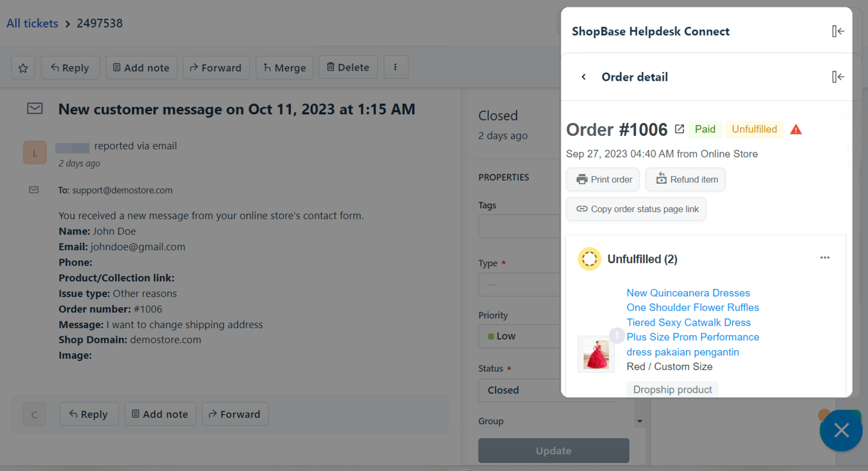Star this ticket with the star icon
The height and width of the screenshot is (471, 868).
pos(23,68)
